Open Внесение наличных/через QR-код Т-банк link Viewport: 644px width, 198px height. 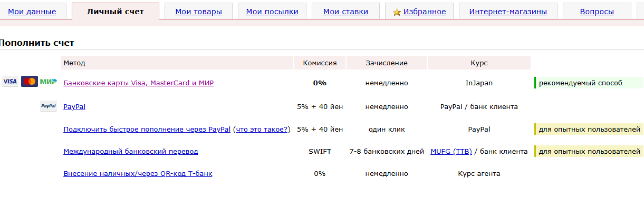click(138, 174)
